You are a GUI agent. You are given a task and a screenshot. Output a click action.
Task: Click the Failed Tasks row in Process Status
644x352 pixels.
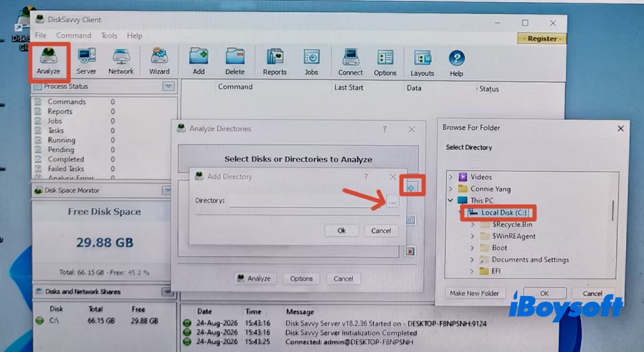point(75,169)
